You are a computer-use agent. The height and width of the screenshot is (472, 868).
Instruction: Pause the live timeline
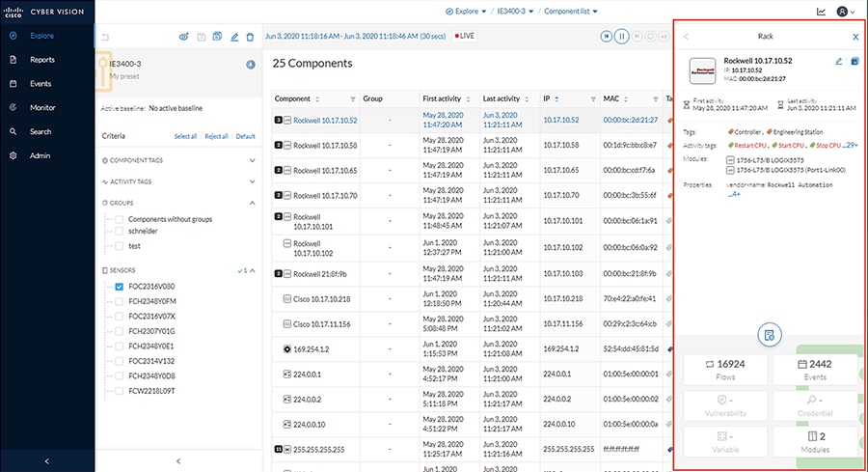622,37
